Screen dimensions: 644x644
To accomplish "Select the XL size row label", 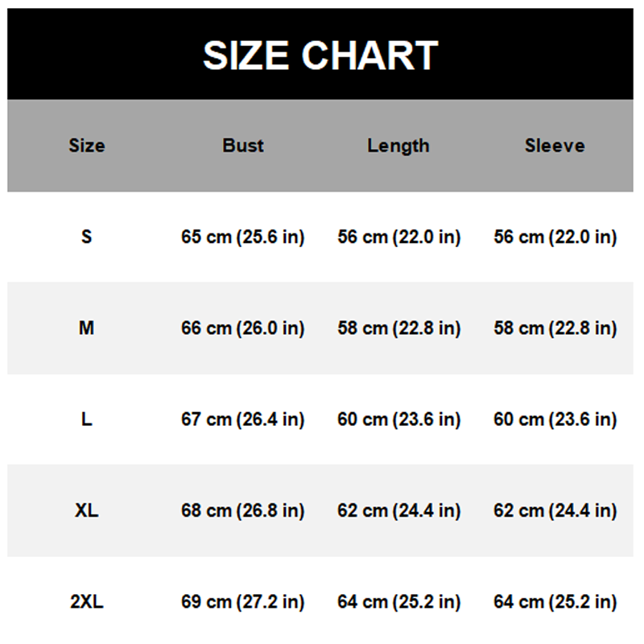I will 87,510.
